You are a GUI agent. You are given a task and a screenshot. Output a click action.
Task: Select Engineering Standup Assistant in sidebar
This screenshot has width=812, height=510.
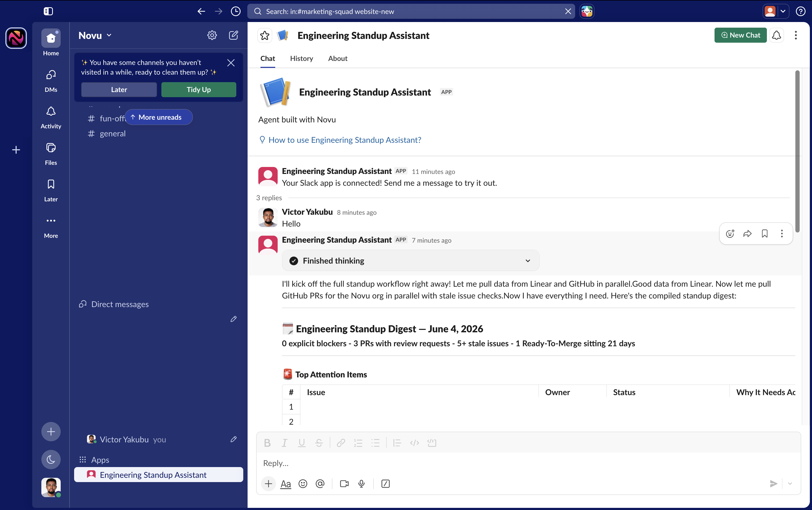[x=158, y=475]
